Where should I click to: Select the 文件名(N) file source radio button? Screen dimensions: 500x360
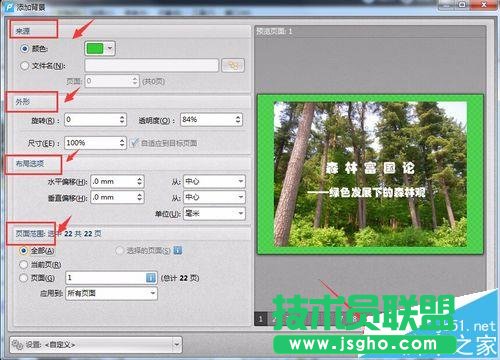coord(24,66)
